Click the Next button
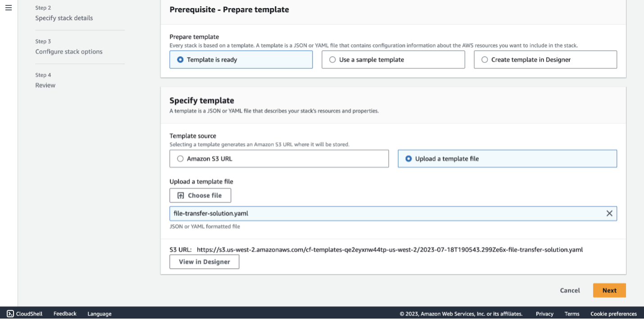 click(x=609, y=290)
